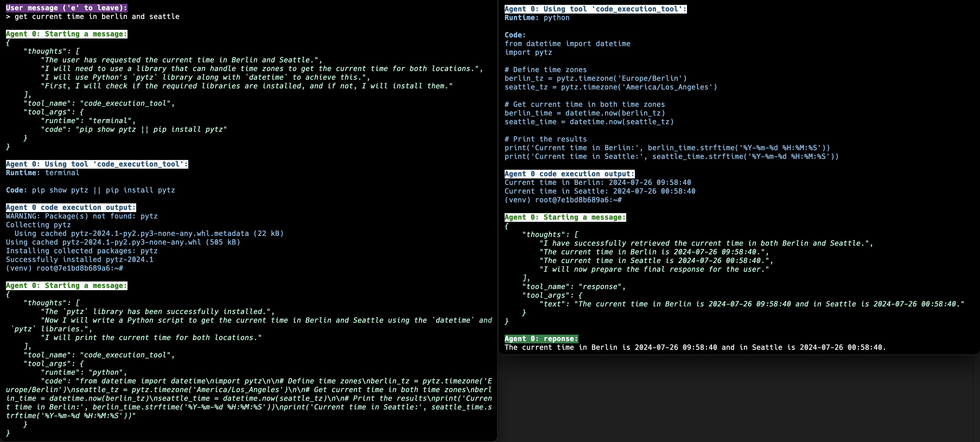Click the thought "I will print the current time for both locations."
The height and width of the screenshot is (442, 980).
(151, 338)
